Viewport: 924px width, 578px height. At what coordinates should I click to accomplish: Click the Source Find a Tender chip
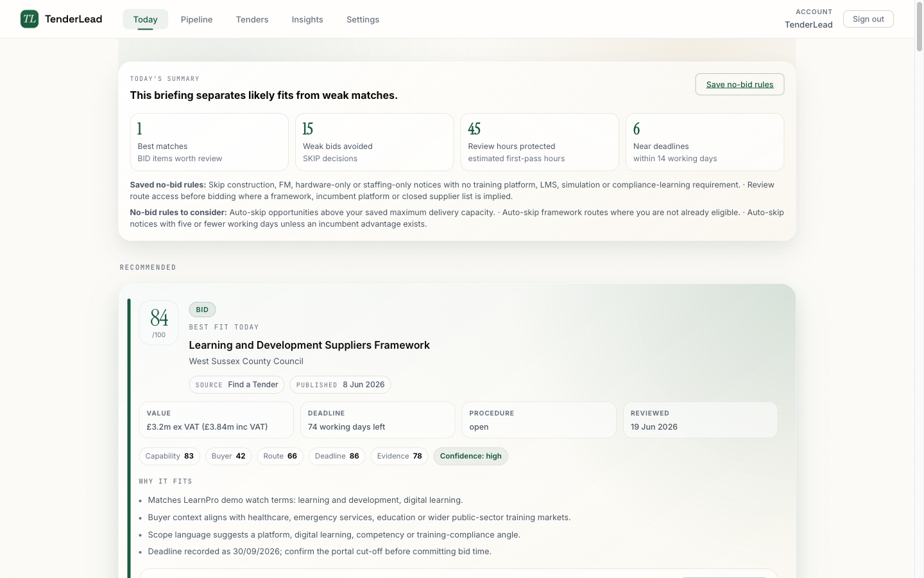(x=237, y=385)
